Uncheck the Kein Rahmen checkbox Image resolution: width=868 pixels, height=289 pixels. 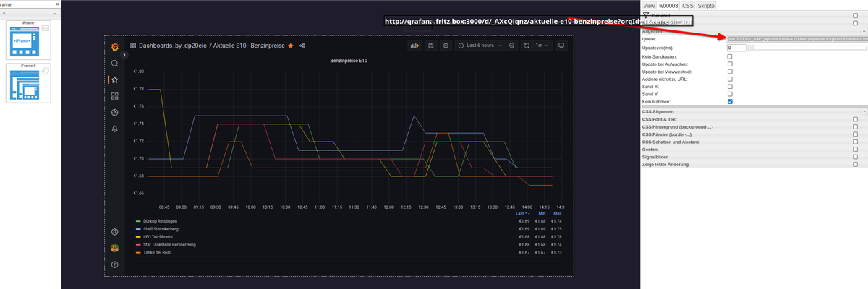[730, 102]
